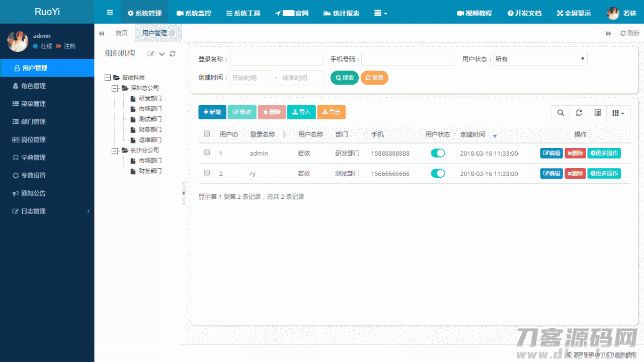Refresh the organization tree with its refresh icon

pyautogui.click(x=173, y=53)
